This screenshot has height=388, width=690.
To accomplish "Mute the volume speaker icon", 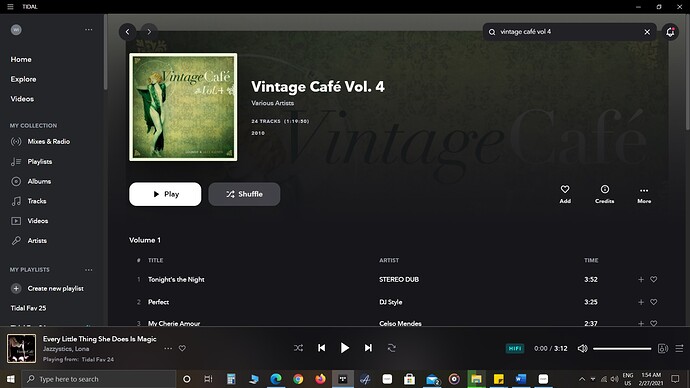I will [x=583, y=348].
